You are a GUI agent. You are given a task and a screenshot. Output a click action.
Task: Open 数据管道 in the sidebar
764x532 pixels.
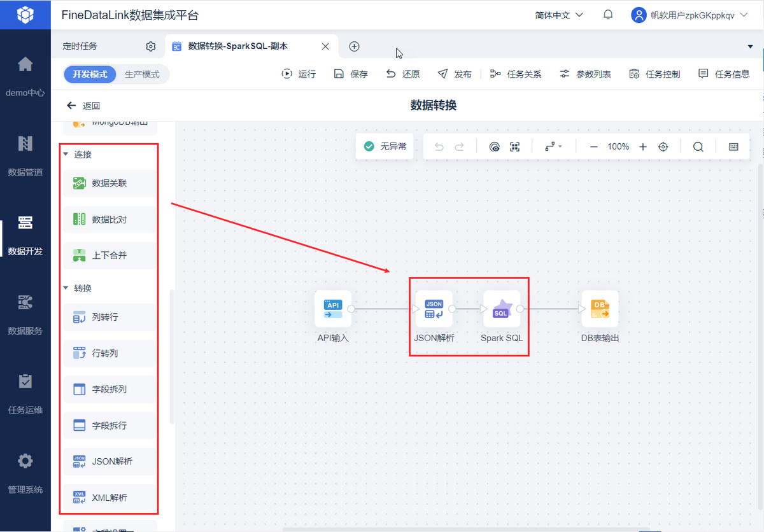point(25,156)
